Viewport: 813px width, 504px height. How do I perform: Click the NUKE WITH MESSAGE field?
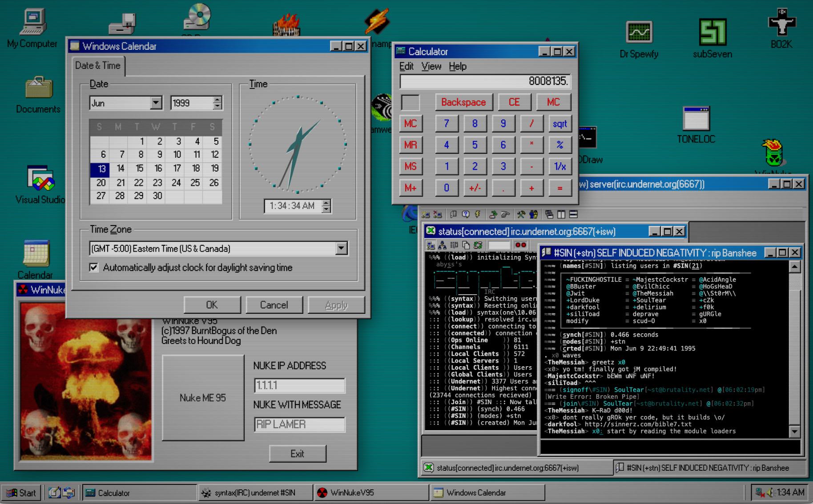pos(300,424)
